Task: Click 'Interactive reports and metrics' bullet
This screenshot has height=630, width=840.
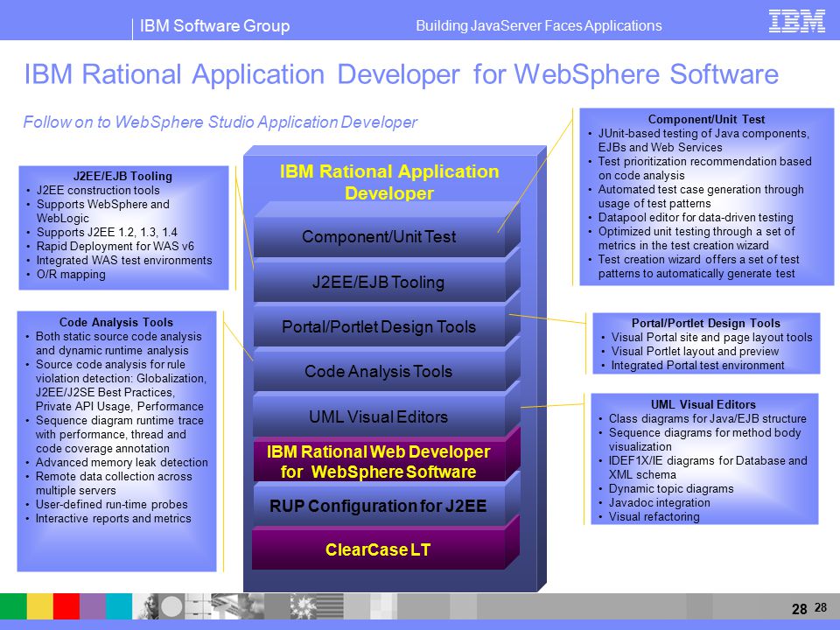Action: coord(113,519)
